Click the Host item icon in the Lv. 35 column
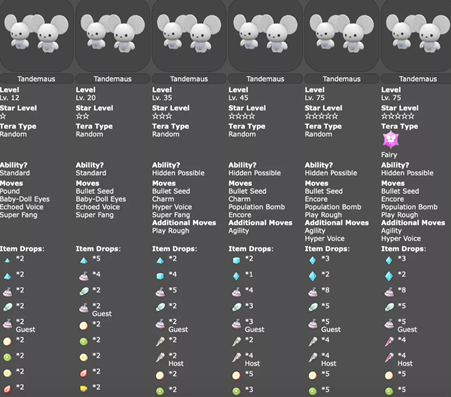The width and height of the screenshot is (451, 397). click(160, 358)
